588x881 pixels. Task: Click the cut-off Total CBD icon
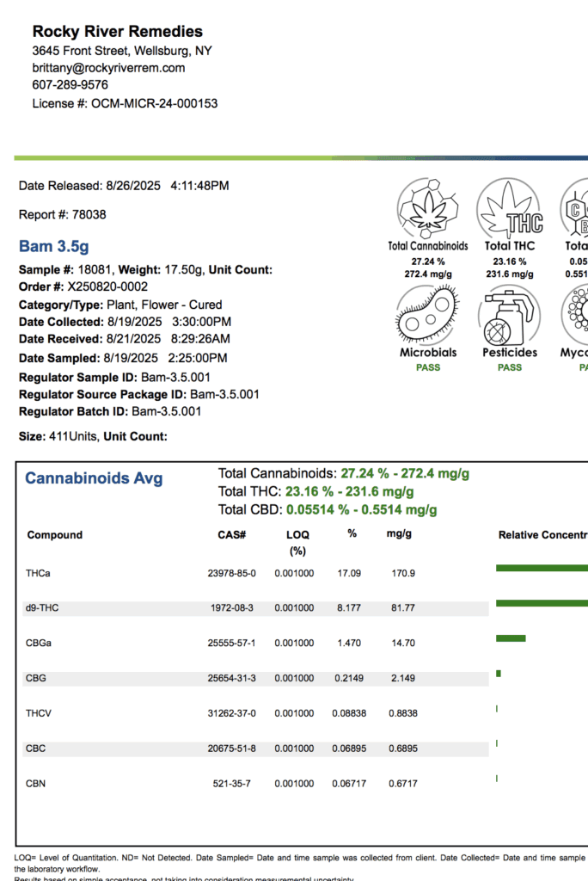coord(575,208)
